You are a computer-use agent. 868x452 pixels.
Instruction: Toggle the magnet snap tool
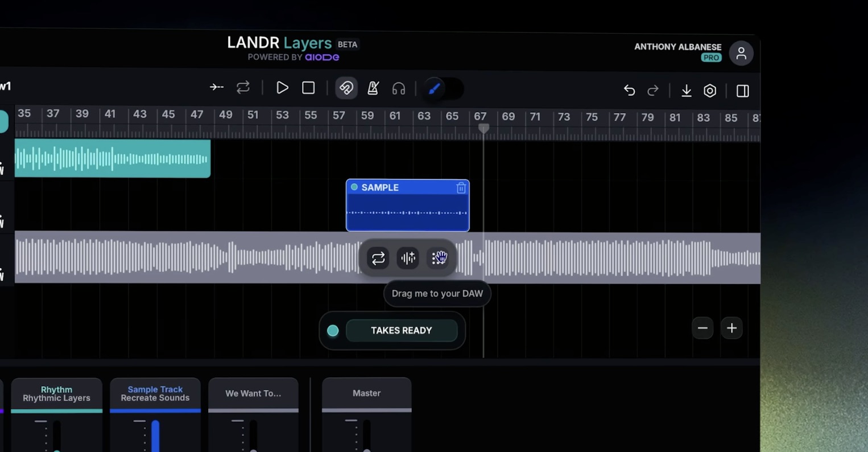coord(346,88)
